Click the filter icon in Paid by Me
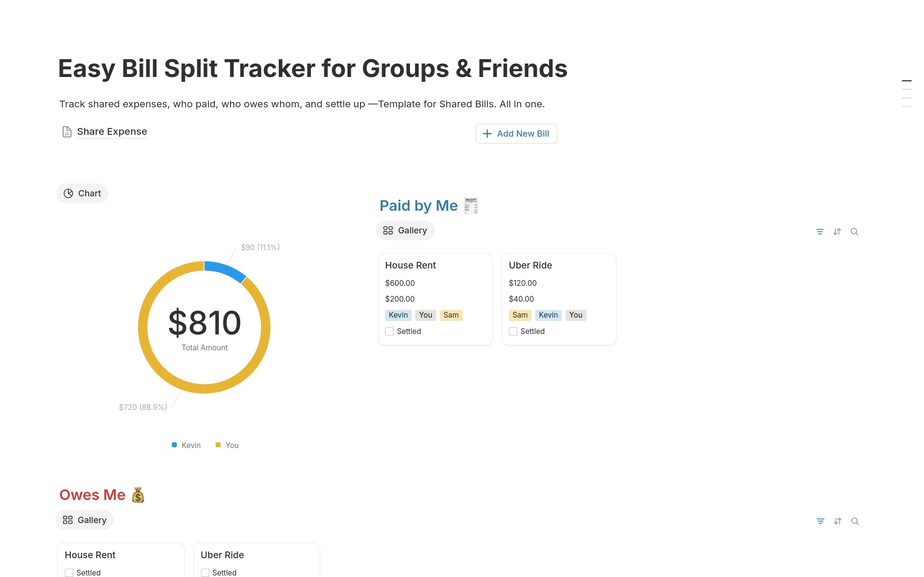Viewport: 924px width, 577px height. click(820, 231)
